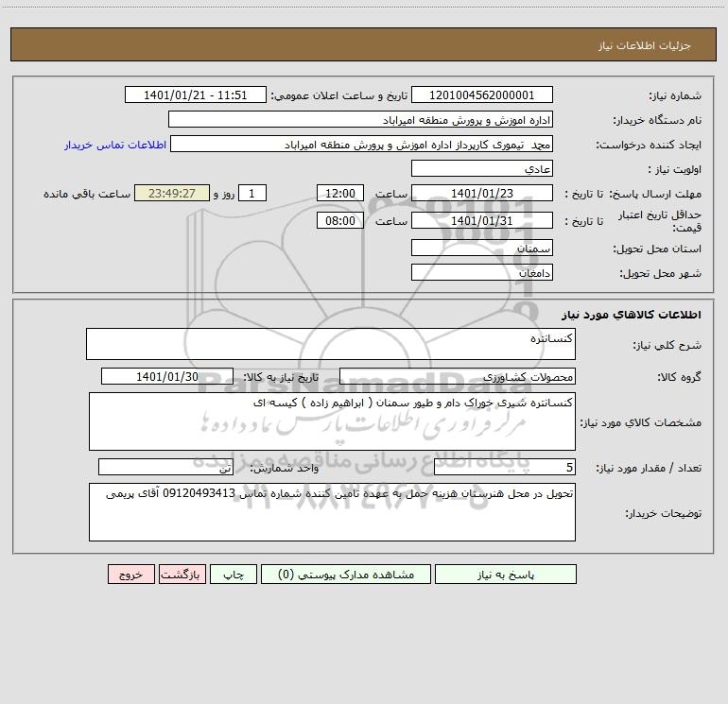The height and width of the screenshot is (704, 728).
Task: Click the خروج exit button
Action: tap(130, 574)
